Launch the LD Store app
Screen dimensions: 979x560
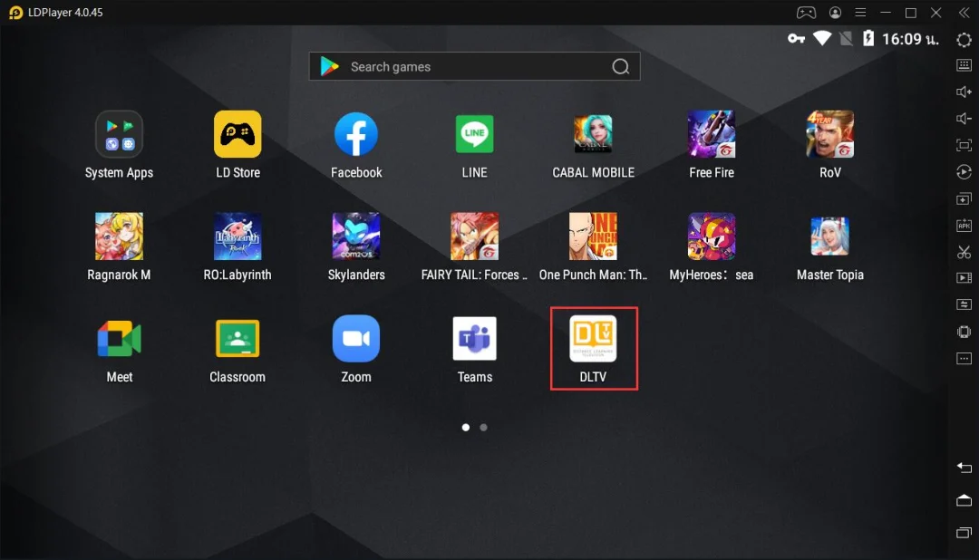237,134
